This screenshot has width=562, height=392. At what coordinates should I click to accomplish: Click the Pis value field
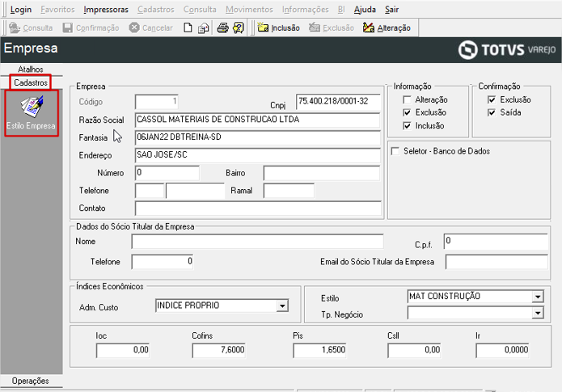coord(319,350)
